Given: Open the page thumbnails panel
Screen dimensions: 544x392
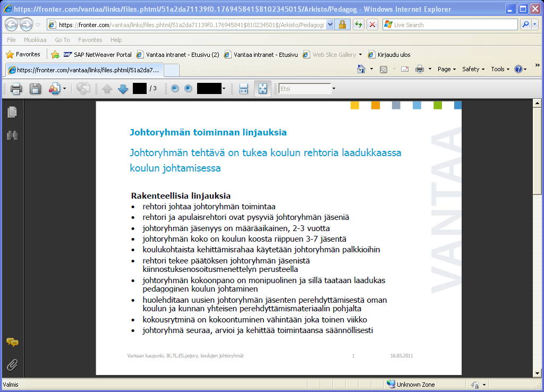Looking at the screenshot, I should coord(12,112).
